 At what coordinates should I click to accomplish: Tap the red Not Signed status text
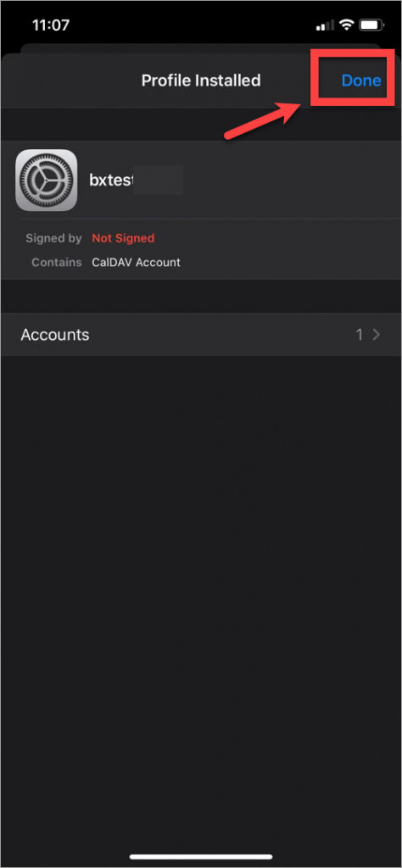123,238
